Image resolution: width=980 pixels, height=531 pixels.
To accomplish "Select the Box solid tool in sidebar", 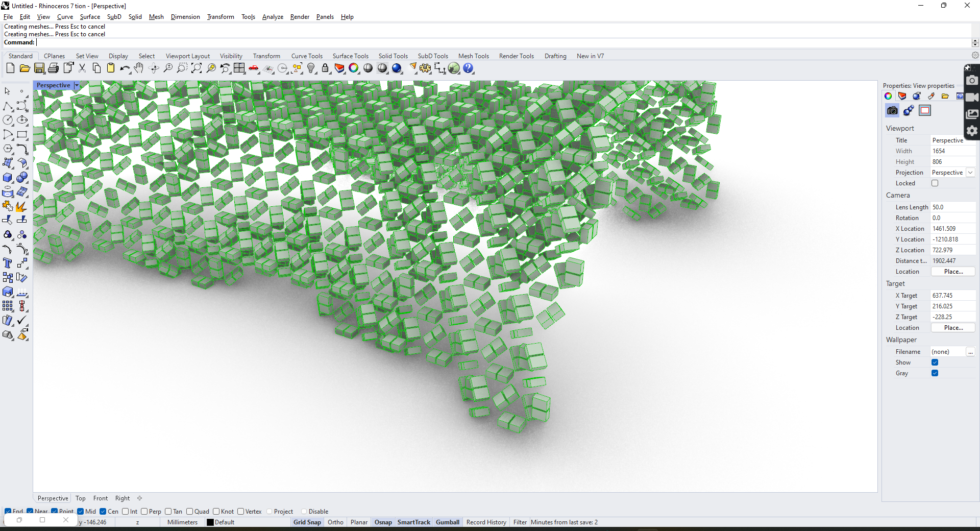I will 8,178.
